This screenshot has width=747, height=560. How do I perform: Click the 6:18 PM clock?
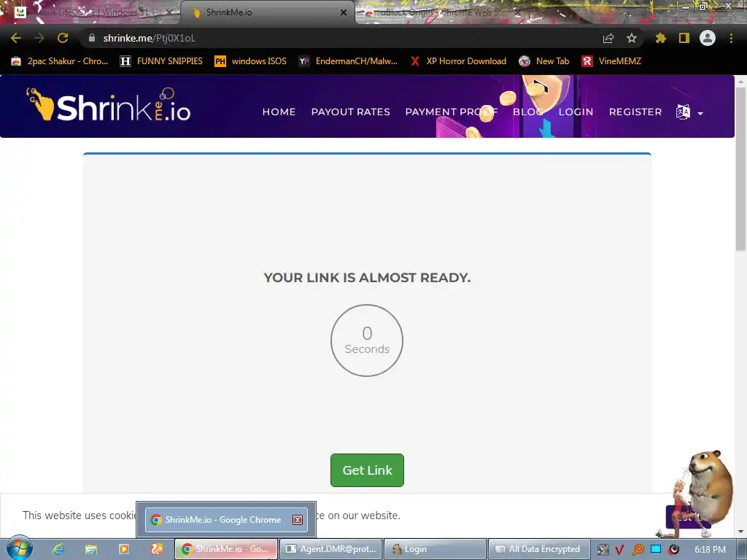(710, 550)
